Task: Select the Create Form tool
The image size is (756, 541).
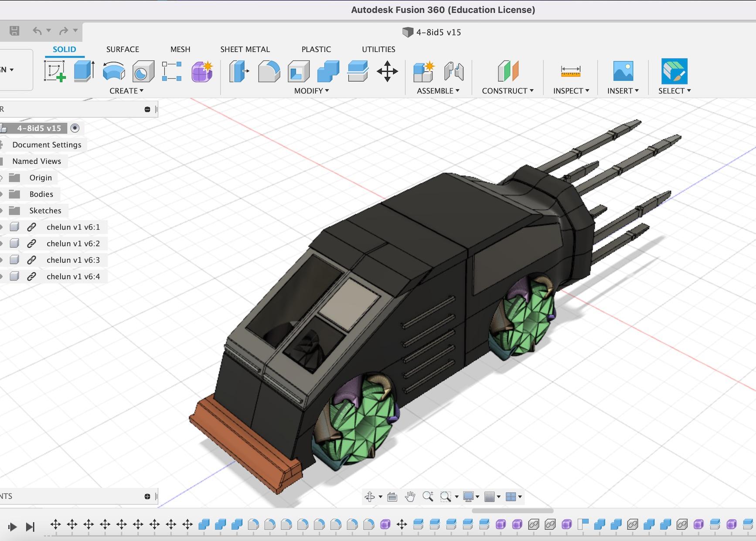Action: (x=202, y=71)
